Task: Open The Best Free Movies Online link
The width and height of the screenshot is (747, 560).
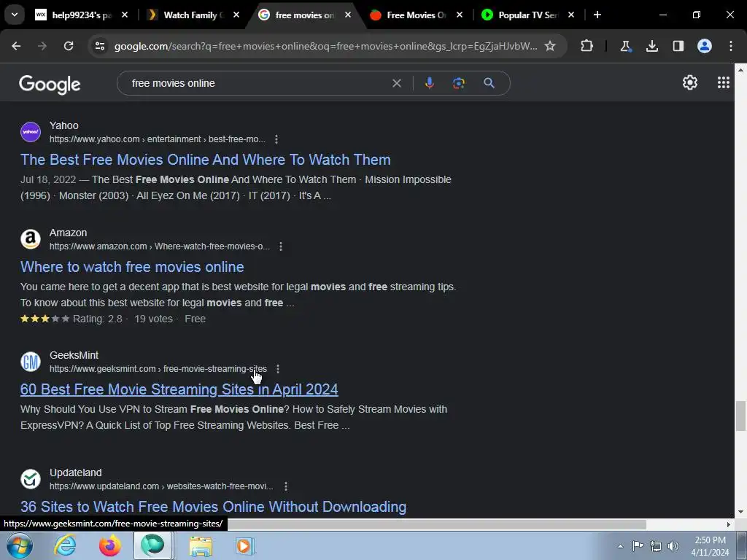Action: point(205,160)
